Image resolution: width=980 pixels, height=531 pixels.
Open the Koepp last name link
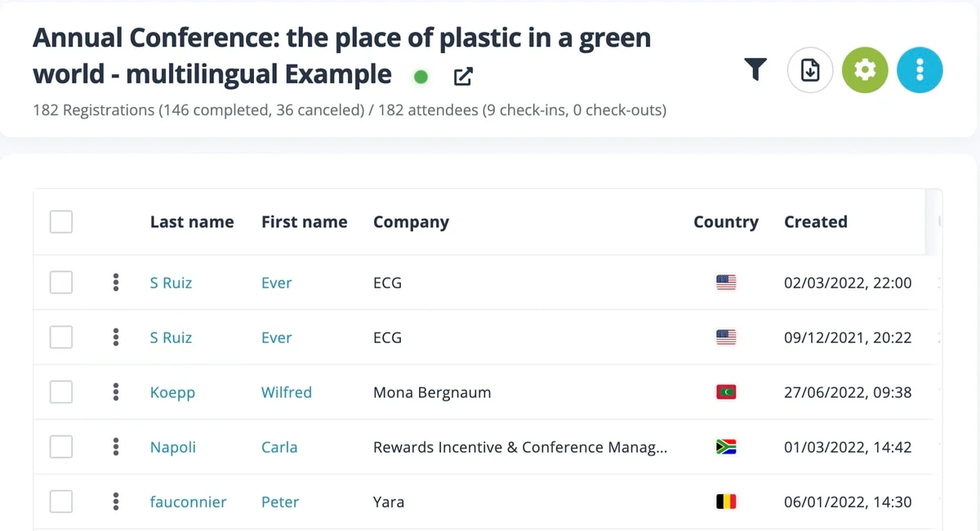coord(172,392)
